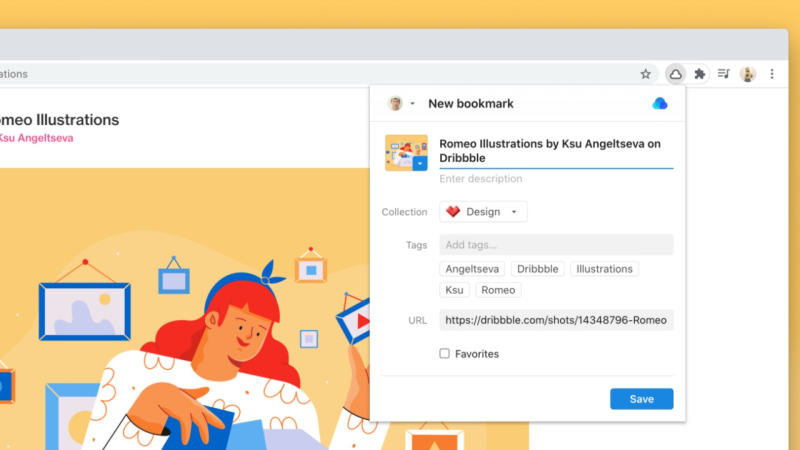Click the URL field with dribbble link
Image resolution: width=800 pixels, height=450 pixels.
[x=556, y=320]
